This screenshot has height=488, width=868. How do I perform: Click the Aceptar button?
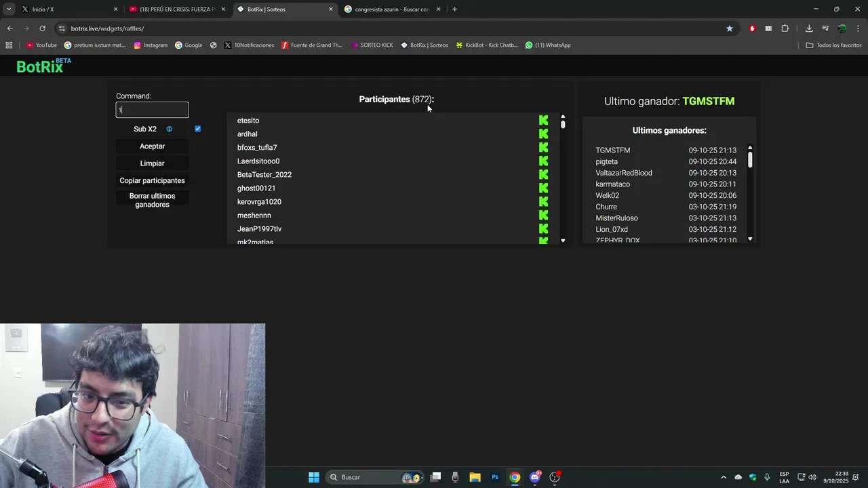(x=152, y=146)
